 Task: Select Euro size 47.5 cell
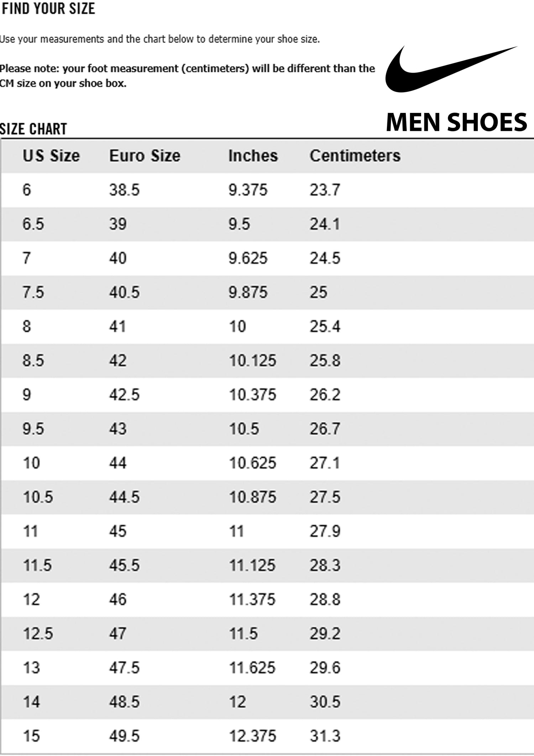(x=124, y=668)
